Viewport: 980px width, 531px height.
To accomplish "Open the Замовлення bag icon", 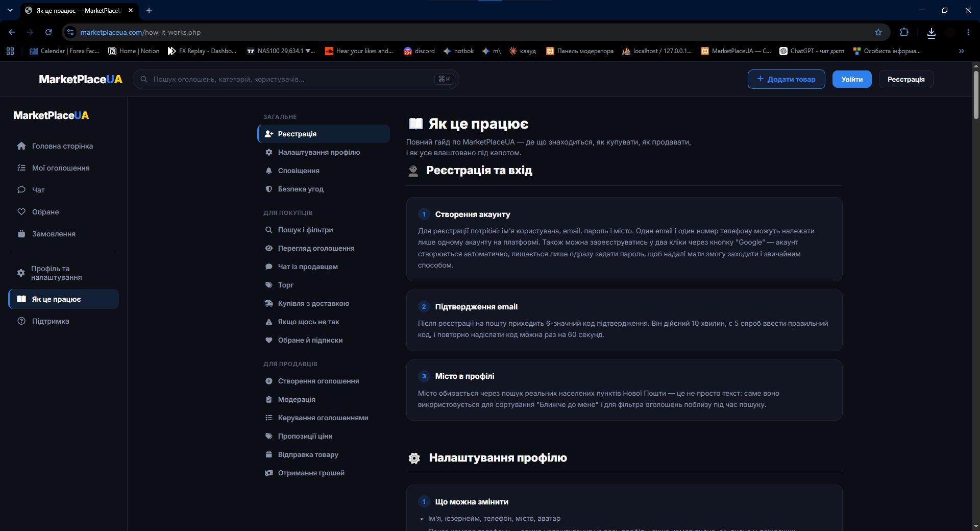I will (21, 234).
